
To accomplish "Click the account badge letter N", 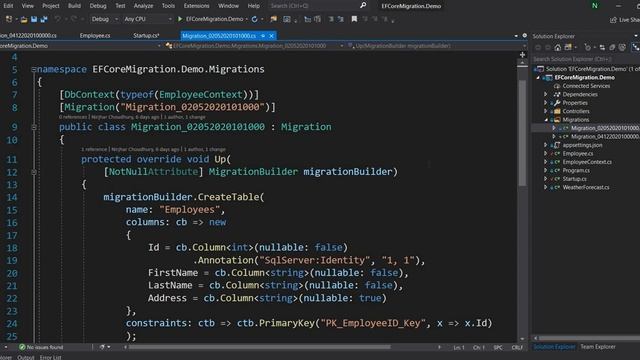I will [x=595, y=6].
